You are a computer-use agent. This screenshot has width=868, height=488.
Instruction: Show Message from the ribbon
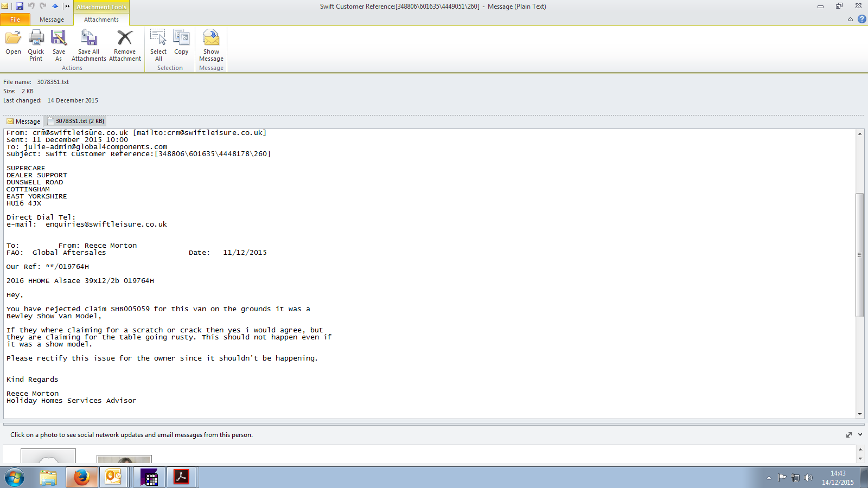coord(211,46)
